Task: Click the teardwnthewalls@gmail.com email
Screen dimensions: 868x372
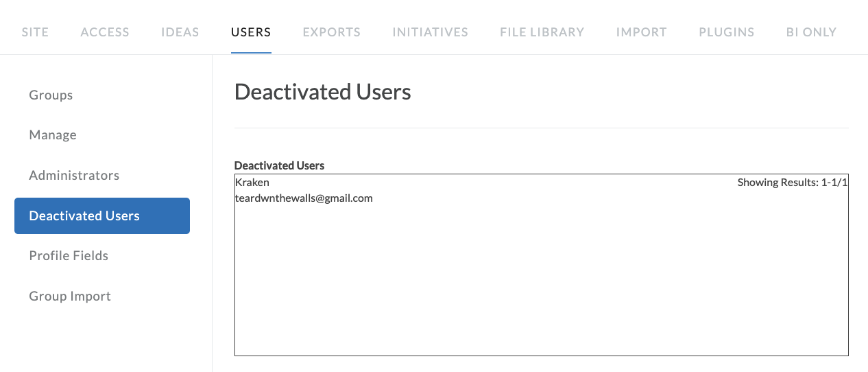Action: pos(304,198)
